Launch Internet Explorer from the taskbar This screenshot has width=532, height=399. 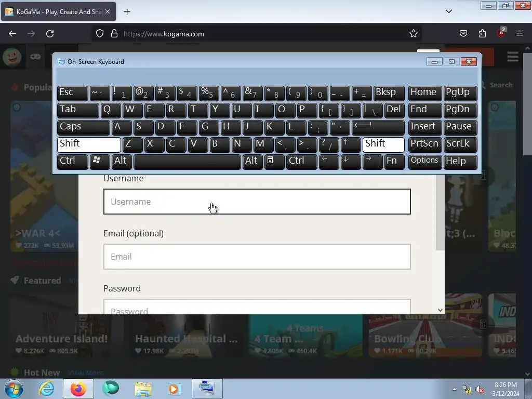click(x=46, y=389)
